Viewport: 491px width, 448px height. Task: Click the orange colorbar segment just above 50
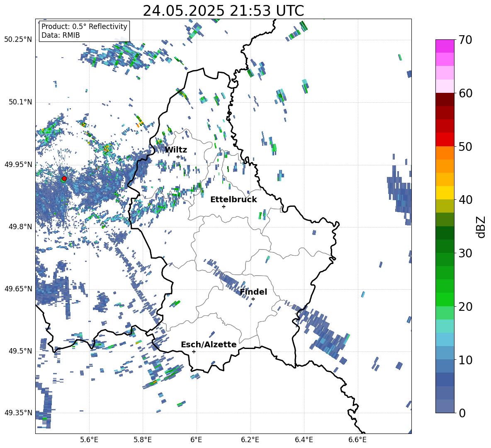pos(445,153)
